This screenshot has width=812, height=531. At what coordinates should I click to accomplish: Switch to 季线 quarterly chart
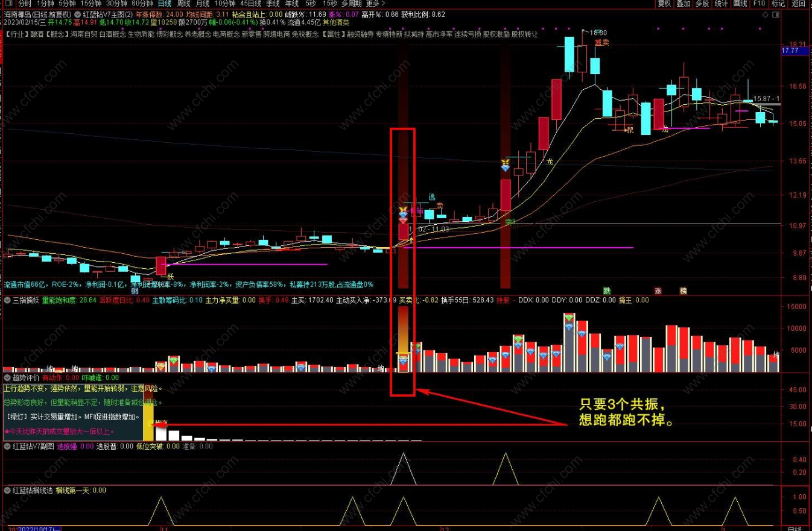pyautogui.click(x=273, y=4)
